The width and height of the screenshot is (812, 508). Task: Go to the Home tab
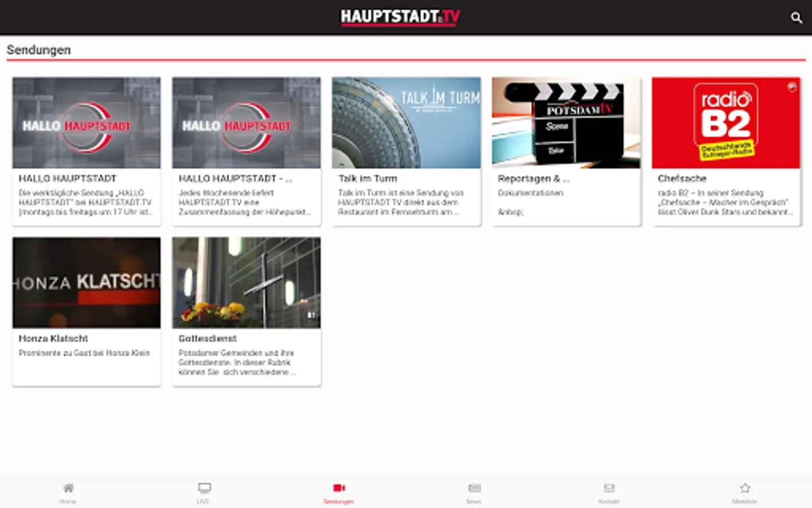pyautogui.click(x=68, y=493)
